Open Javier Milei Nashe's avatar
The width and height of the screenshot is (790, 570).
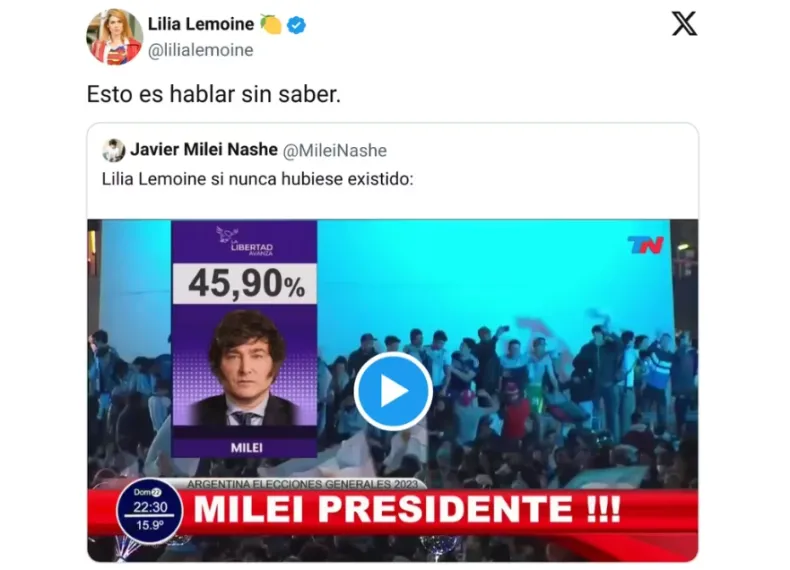pyautogui.click(x=113, y=150)
